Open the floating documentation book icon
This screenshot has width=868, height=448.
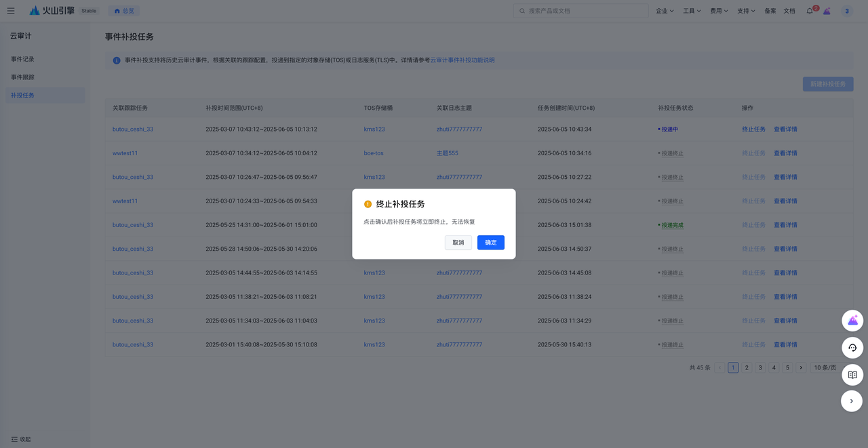point(852,375)
